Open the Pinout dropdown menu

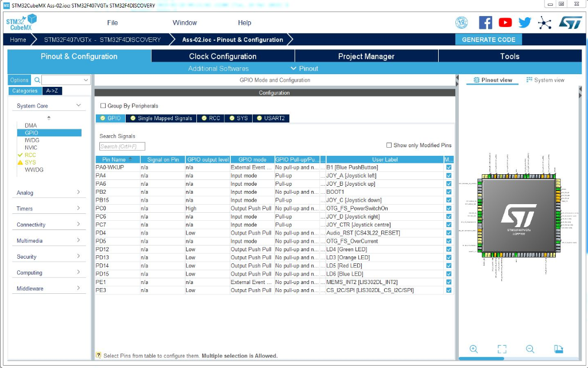[304, 69]
